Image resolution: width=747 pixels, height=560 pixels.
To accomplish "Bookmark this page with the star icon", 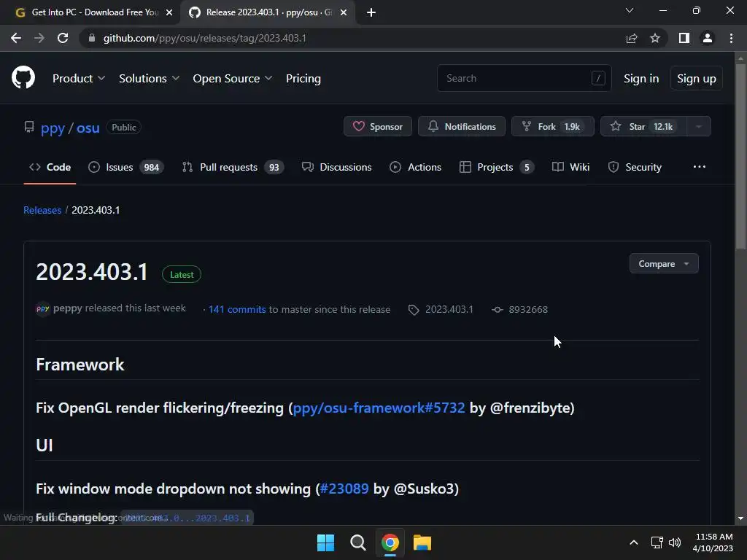I will [655, 38].
